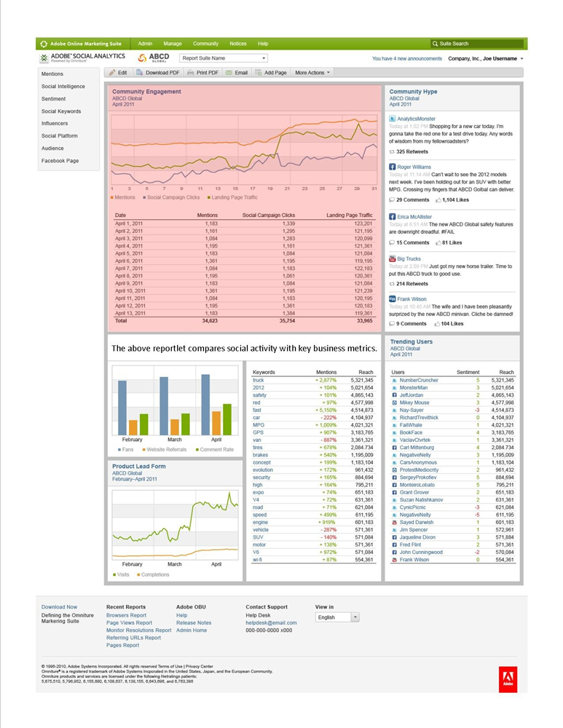Click the Community Engagement reportlet title
This screenshot has height=728, width=563.
147,92
